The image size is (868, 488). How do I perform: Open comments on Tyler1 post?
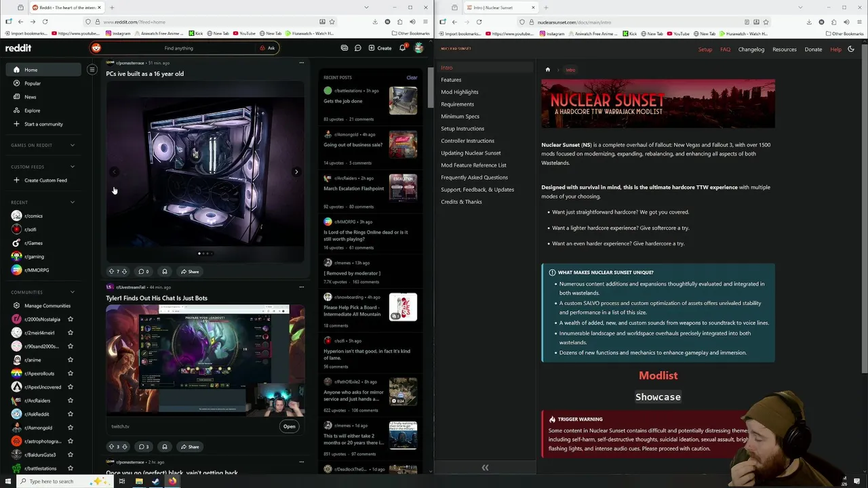[x=143, y=447]
